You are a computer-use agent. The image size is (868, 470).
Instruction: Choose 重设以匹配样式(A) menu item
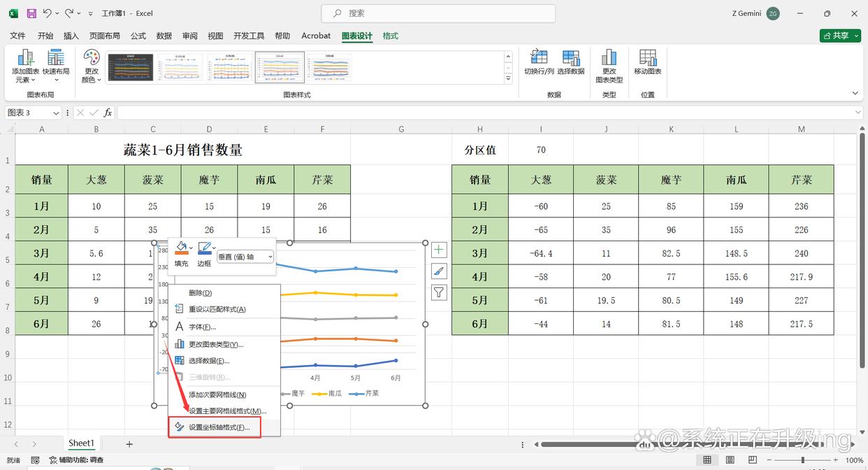(x=224, y=309)
